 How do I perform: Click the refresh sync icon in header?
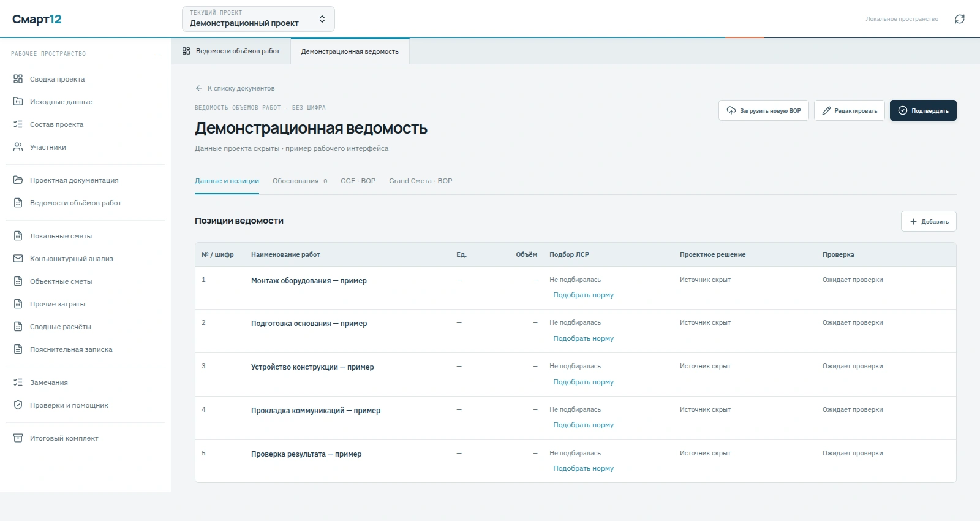(x=960, y=19)
